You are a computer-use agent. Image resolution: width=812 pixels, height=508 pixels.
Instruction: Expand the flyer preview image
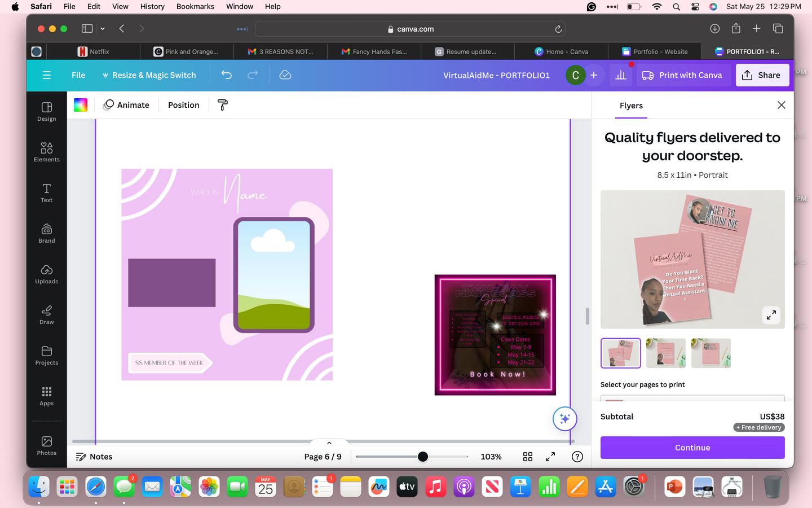tap(771, 314)
